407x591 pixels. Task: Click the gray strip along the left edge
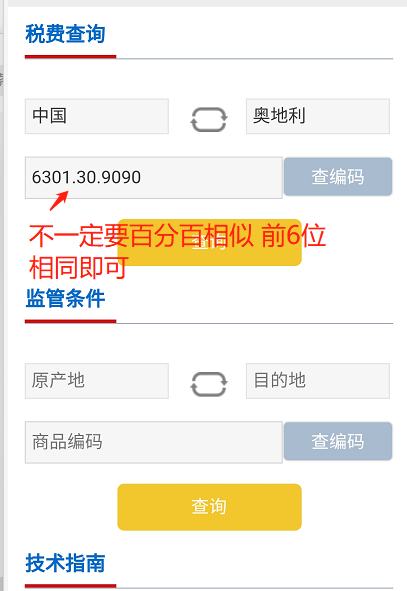(2, 296)
